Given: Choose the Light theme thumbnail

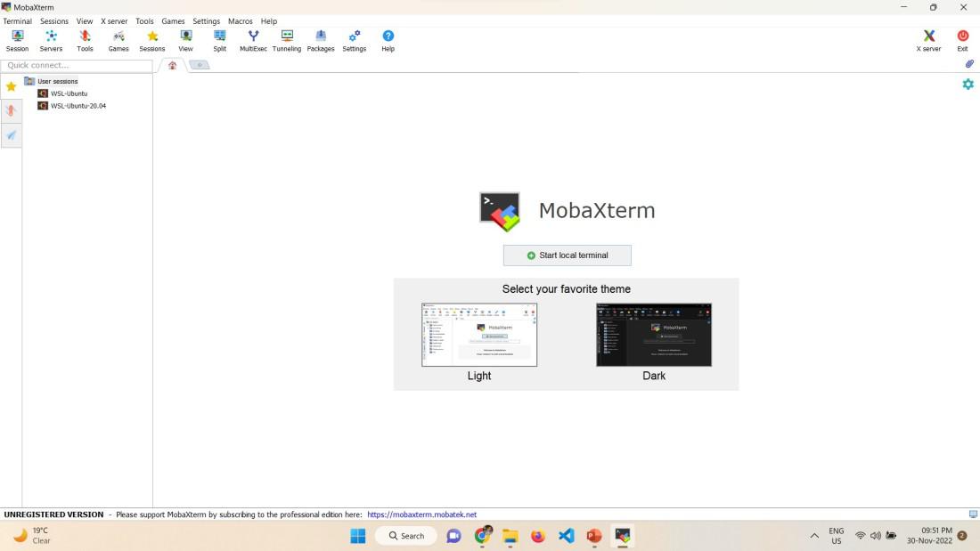Looking at the screenshot, I should tap(479, 335).
